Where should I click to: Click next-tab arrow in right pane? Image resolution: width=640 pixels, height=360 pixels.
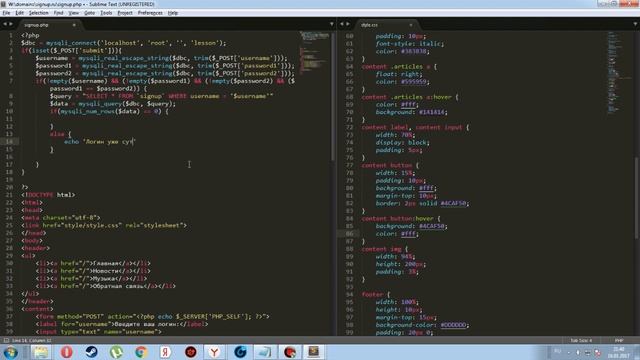point(348,24)
